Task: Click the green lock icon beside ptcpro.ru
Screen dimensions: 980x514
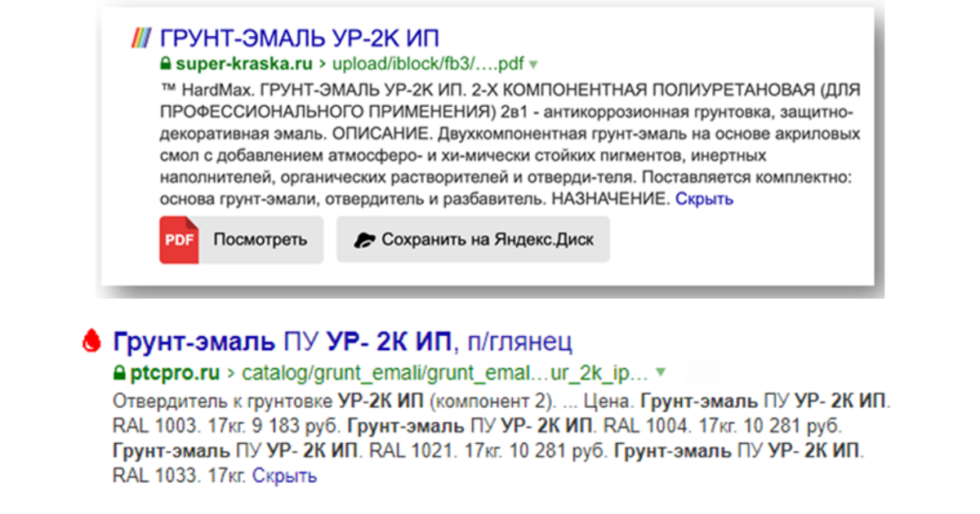Action: pos(119,373)
